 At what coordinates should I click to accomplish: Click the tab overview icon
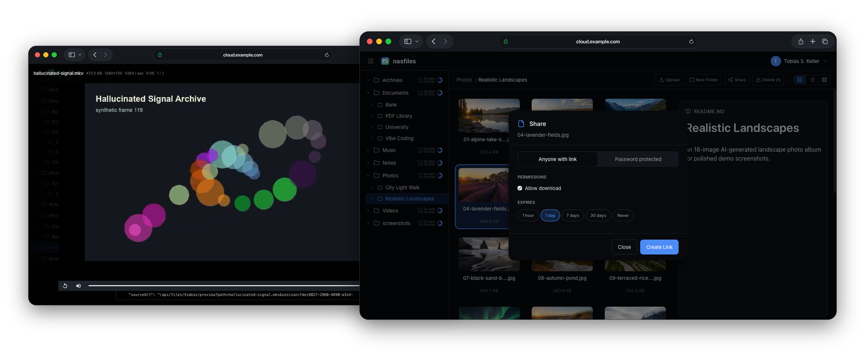click(825, 41)
